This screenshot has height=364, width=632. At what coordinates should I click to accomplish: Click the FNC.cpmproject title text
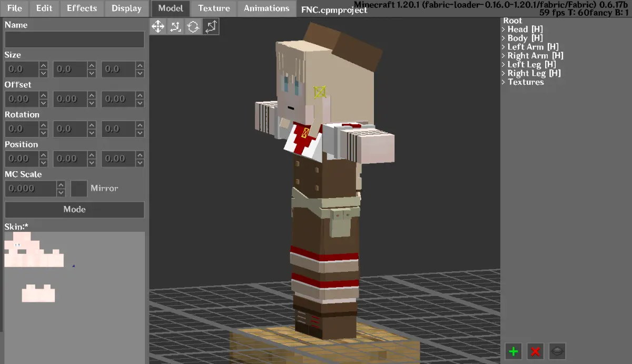click(334, 10)
